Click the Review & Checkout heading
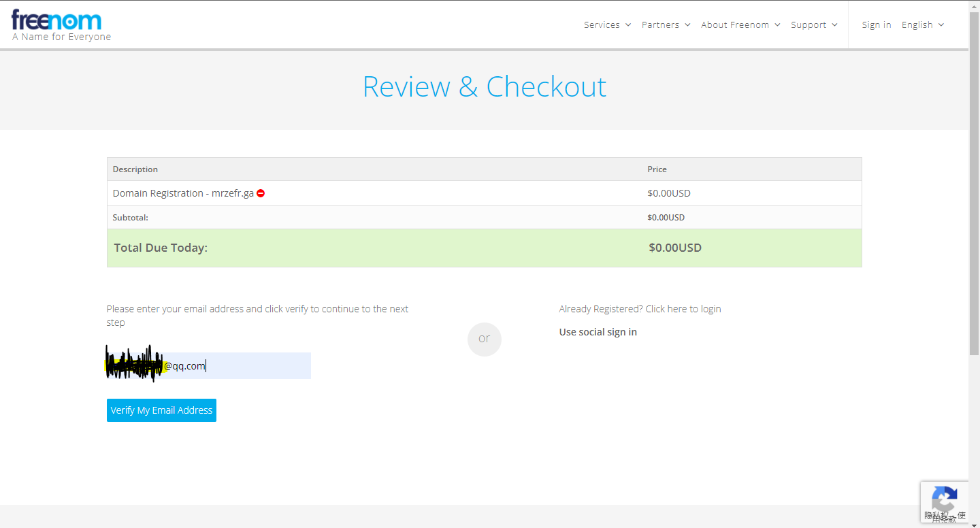The image size is (980, 528). [484, 87]
